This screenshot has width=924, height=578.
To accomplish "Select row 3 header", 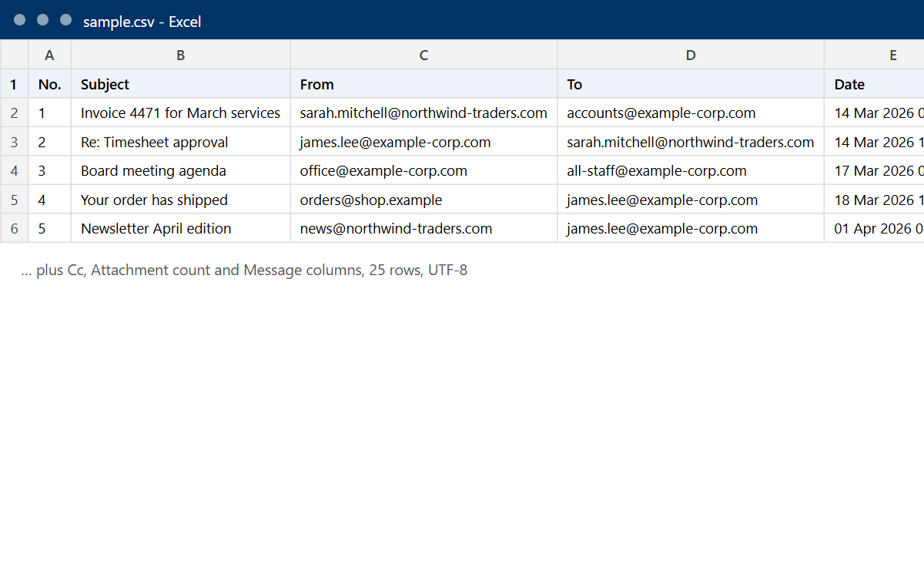I will [14, 142].
